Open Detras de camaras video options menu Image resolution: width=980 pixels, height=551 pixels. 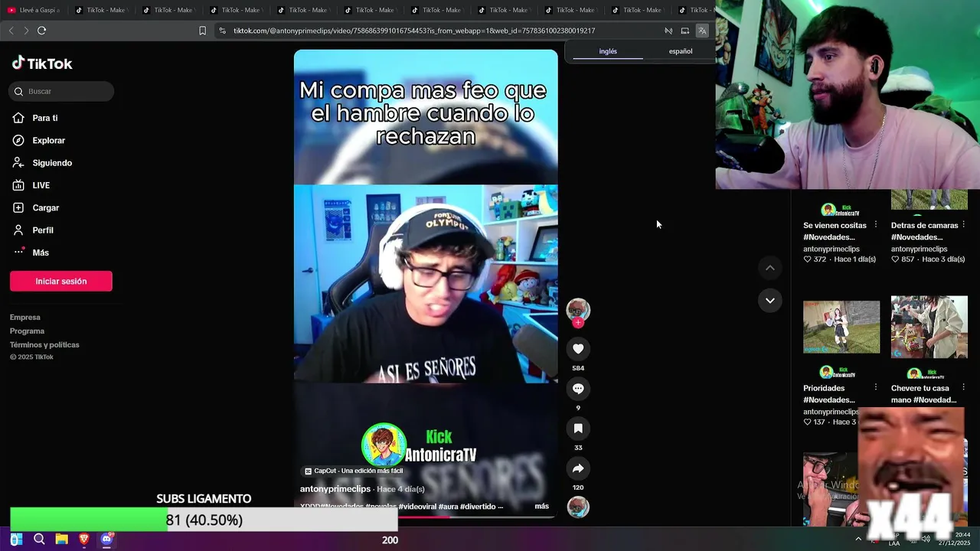point(964,225)
